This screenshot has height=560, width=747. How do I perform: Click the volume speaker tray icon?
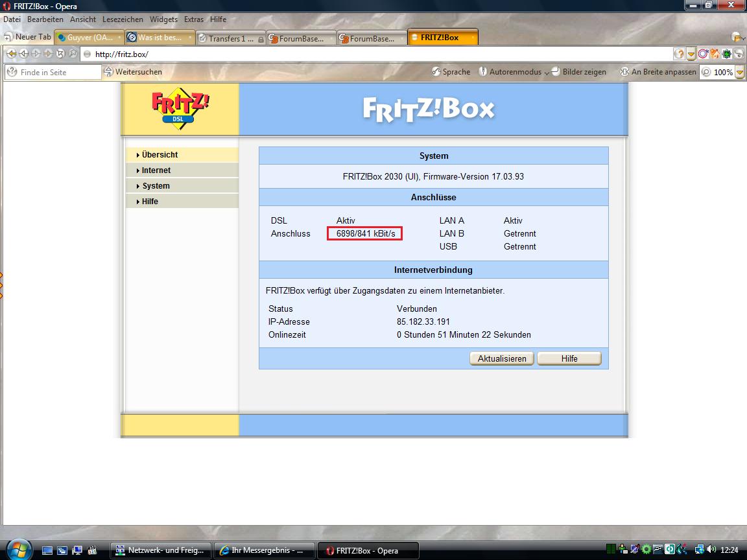(x=712, y=550)
